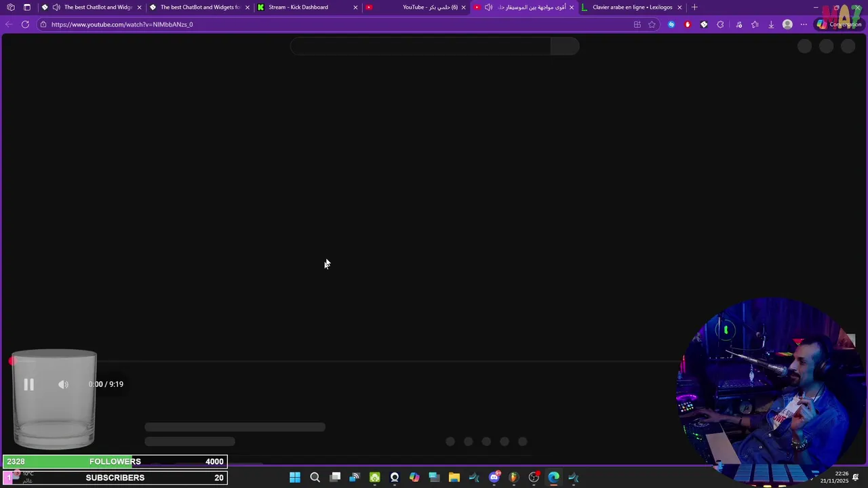Open the Windows Start menu
Viewport: 868px width, 488px height.
(x=295, y=477)
